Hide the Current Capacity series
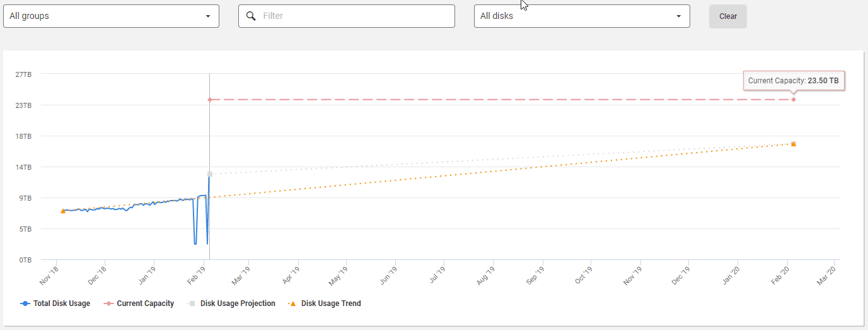Viewport: 868px width, 330px height. 145,303
